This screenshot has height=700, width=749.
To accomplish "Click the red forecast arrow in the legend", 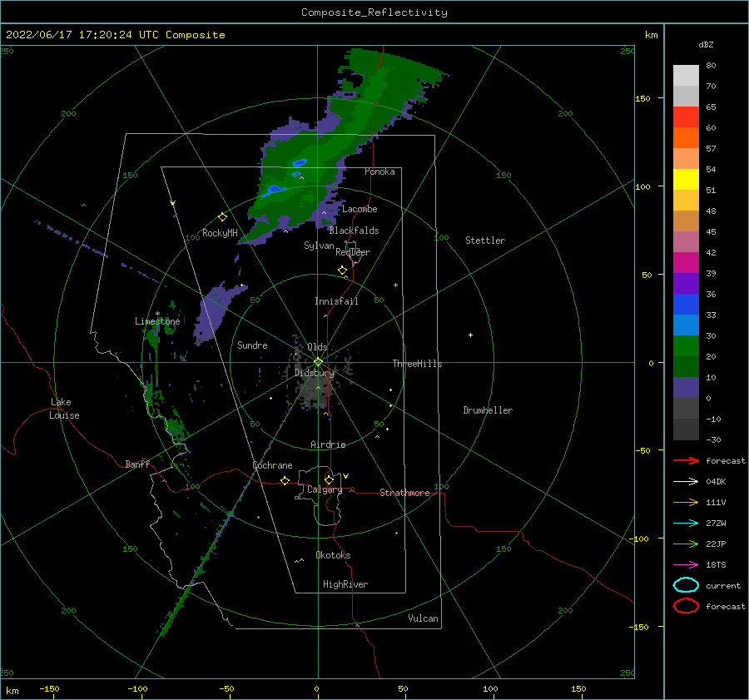I will point(686,460).
